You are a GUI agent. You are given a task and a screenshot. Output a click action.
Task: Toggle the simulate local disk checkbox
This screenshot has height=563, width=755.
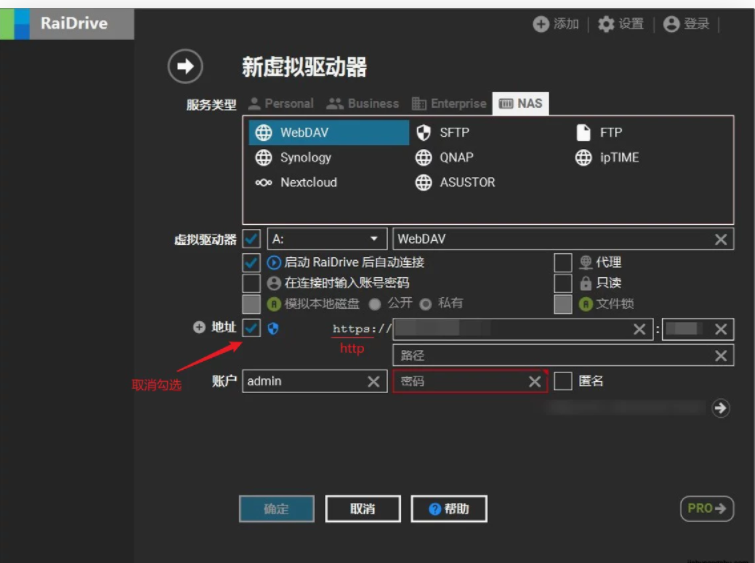[x=251, y=304]
